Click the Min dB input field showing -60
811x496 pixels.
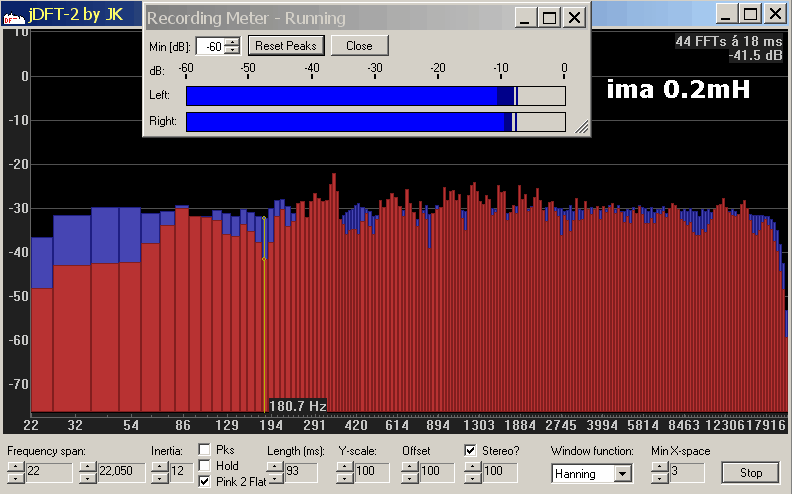(x=212, y=47)
